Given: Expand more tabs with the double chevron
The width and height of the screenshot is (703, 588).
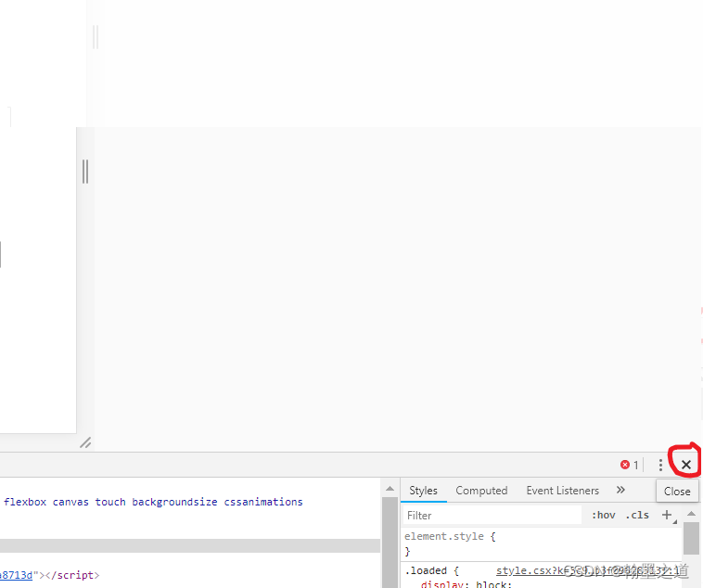Looking at the screenshot, I should point(620,490).
